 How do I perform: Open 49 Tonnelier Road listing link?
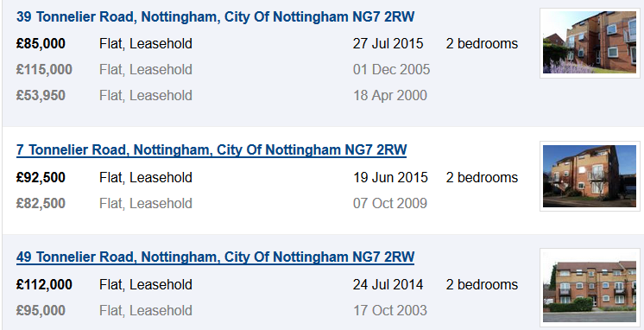215,257
